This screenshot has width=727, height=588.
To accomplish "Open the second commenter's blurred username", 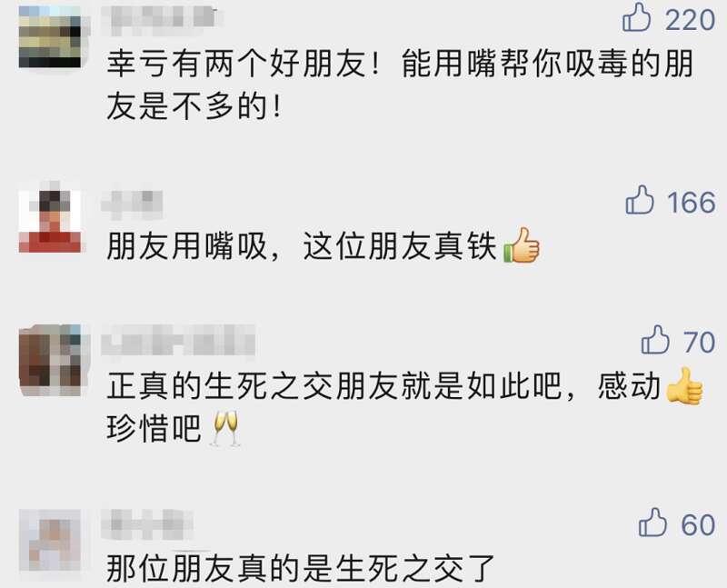I will click(132, 204).
